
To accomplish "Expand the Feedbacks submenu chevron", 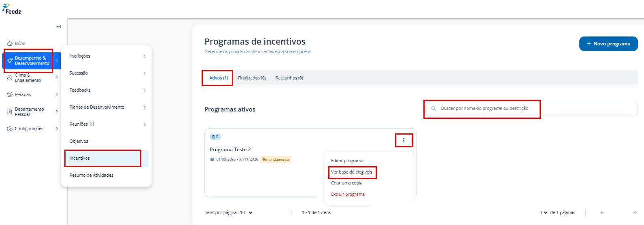I will click(x=145, y=90).
